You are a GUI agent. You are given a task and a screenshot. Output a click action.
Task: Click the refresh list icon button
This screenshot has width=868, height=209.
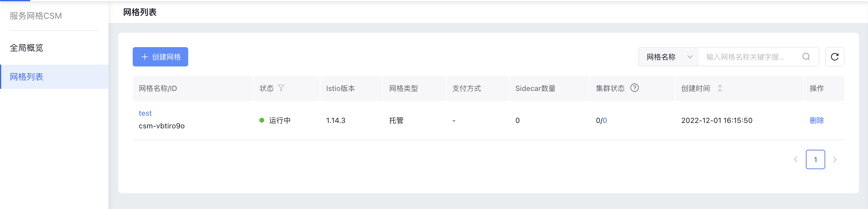click(834, 57)
